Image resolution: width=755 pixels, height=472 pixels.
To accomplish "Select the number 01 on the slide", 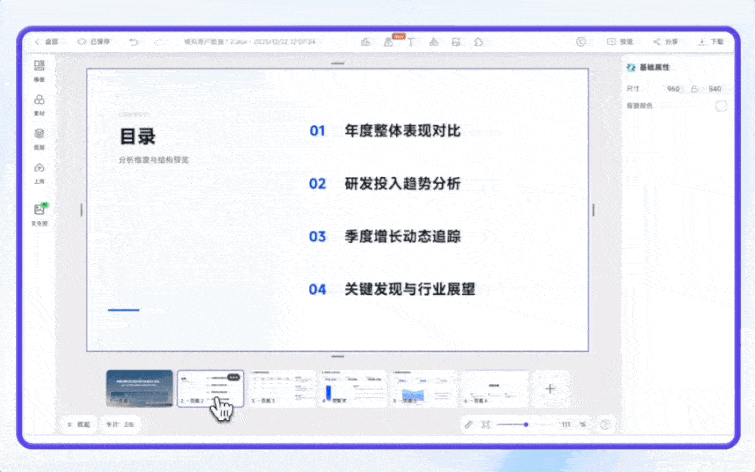I will 317,131.
